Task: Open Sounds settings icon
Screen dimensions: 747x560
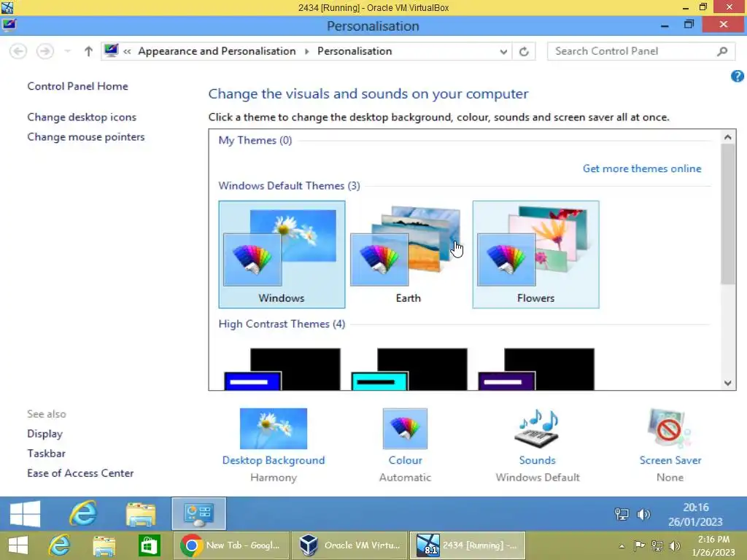Action: tap(537, 427)
